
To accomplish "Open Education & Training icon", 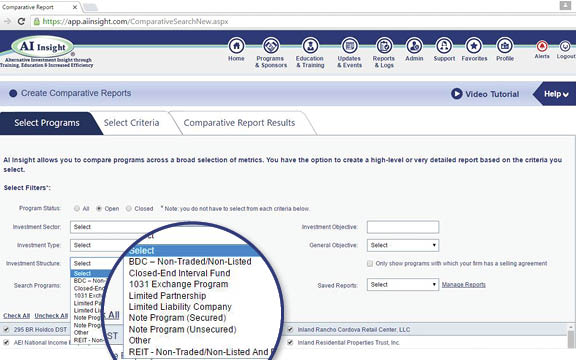I will click(x=310, y=46).
